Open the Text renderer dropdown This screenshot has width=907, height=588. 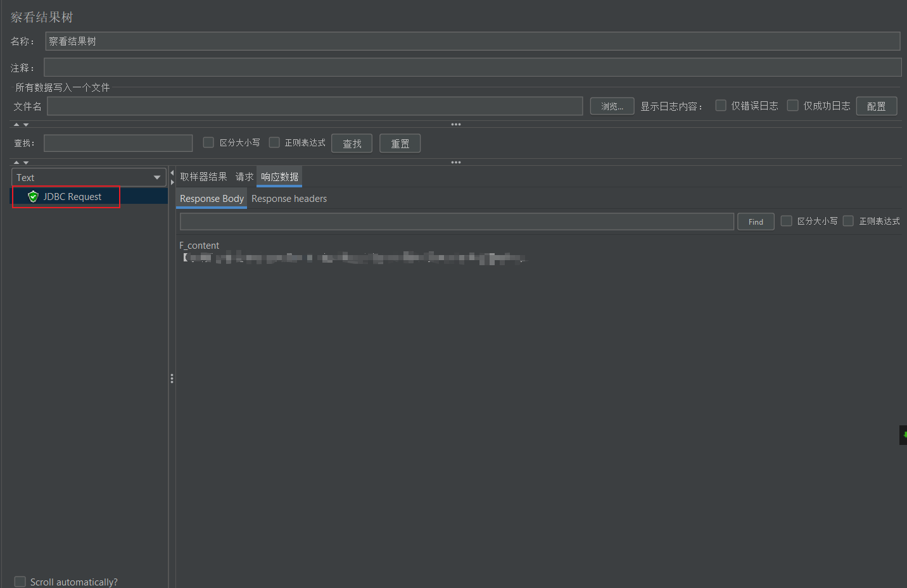click(x=89, y=177)
